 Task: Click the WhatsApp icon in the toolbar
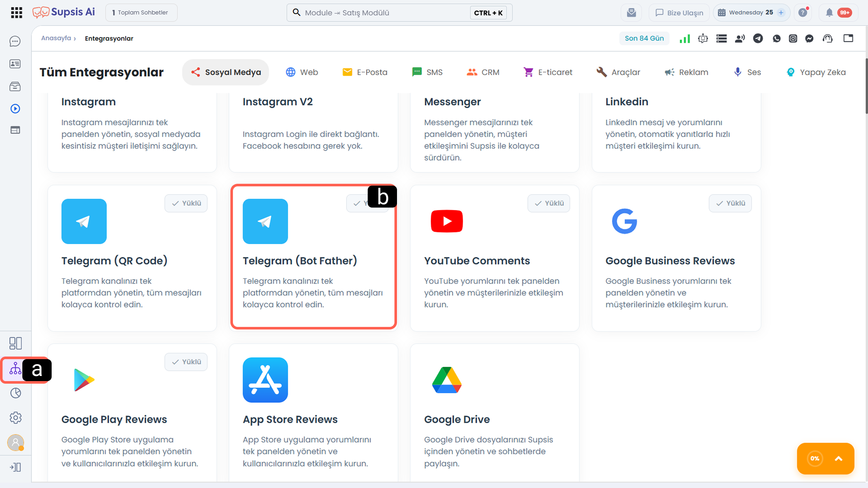776,38
